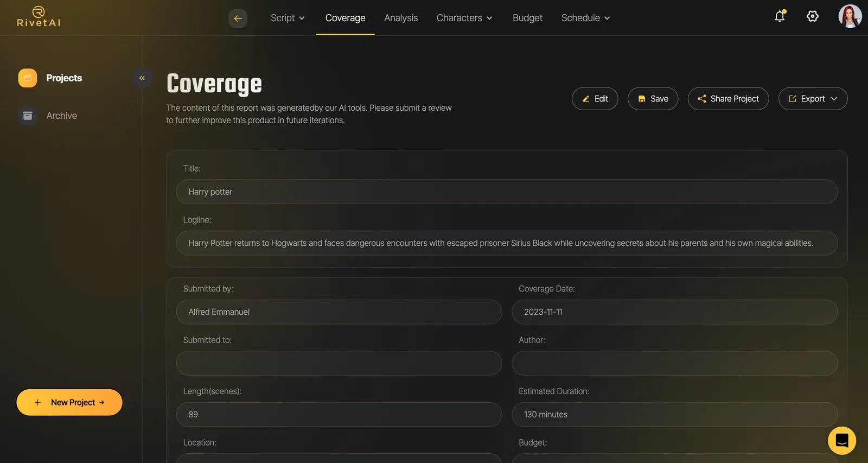Click the 'Budget:' field label

click(x=533, y=442)
